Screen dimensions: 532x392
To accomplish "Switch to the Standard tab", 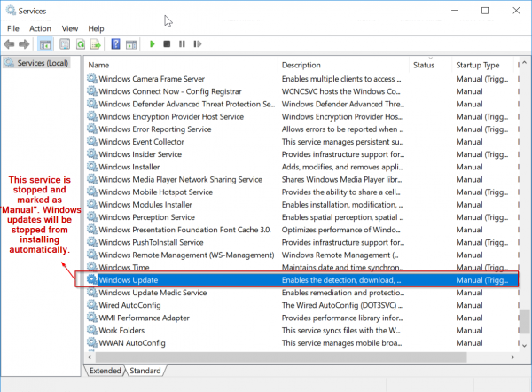I will 146,370.
